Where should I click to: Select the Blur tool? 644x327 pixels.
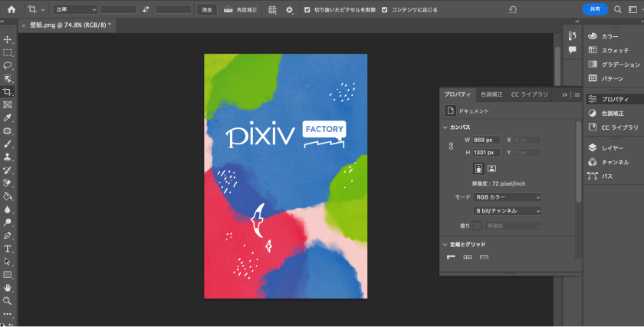tap(8, 210)
